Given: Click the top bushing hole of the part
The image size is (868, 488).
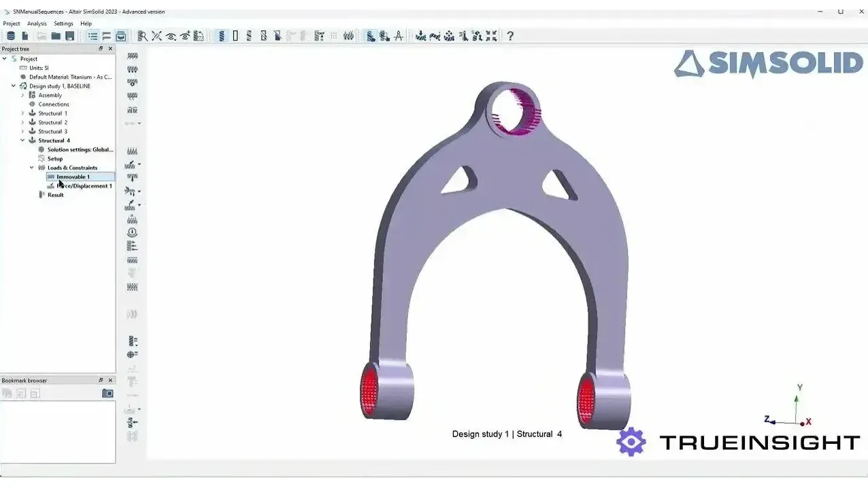Looking at the screenshot, I should (516, 112).
